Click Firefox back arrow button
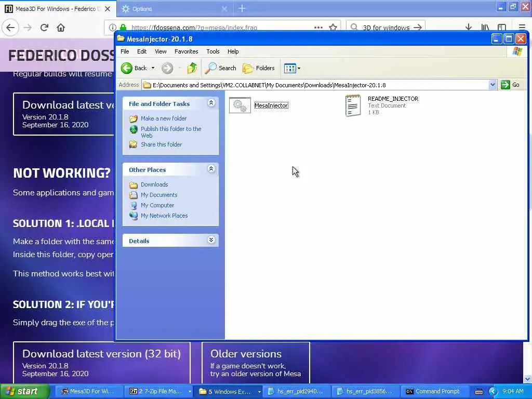This screenshot has height=399, width=532. (10, 28)
